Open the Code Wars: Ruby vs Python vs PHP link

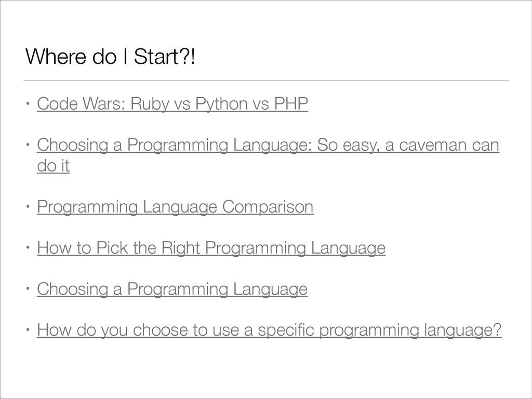tap(172, 104)
